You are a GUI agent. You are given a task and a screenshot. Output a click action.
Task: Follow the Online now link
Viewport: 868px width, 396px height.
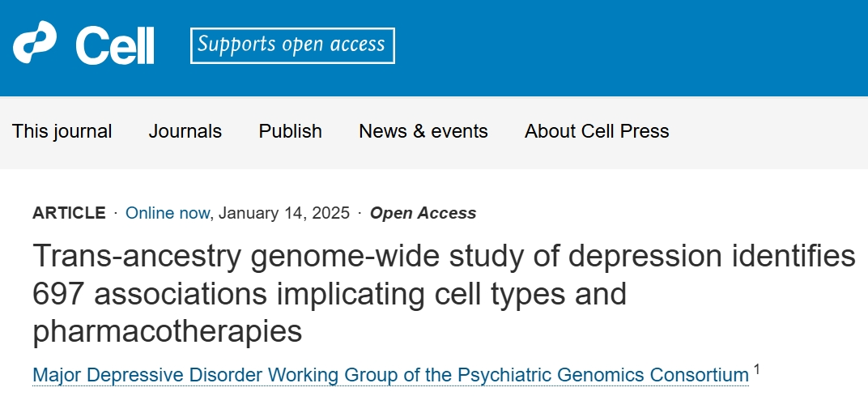click(x=168, y=213)
